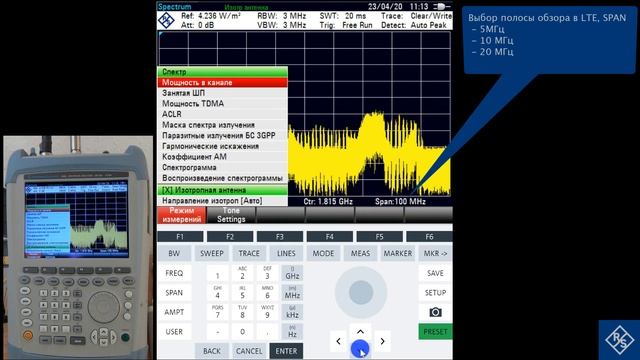Toggle the Изотропная антенна checkbox item

(x=222, y=190)
